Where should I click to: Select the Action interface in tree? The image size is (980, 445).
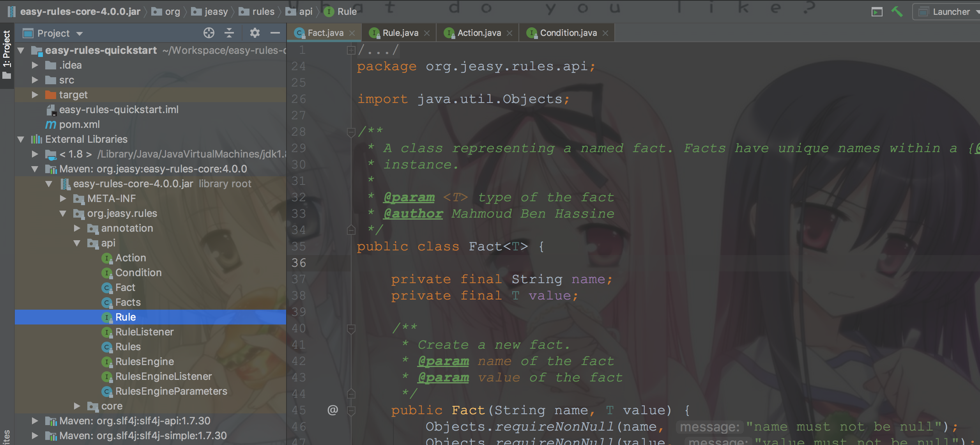click(x=150, y=258)
